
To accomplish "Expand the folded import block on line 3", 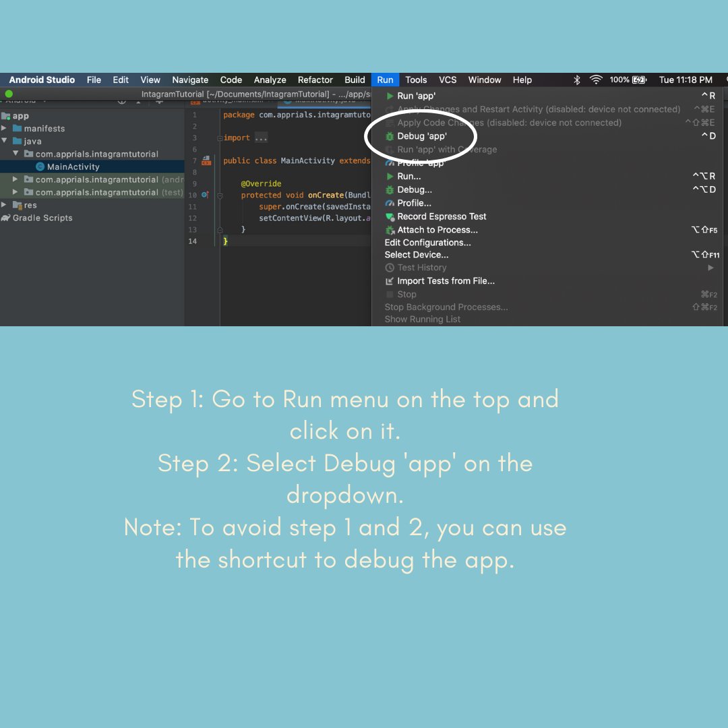I will coord(220,138).
